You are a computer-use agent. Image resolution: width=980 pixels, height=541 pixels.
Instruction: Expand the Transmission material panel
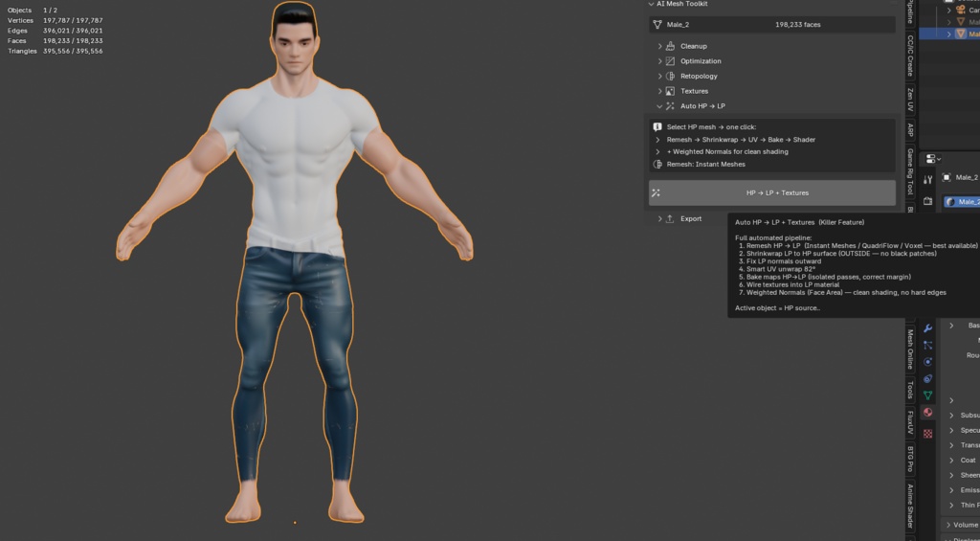[x=952, y=445]
